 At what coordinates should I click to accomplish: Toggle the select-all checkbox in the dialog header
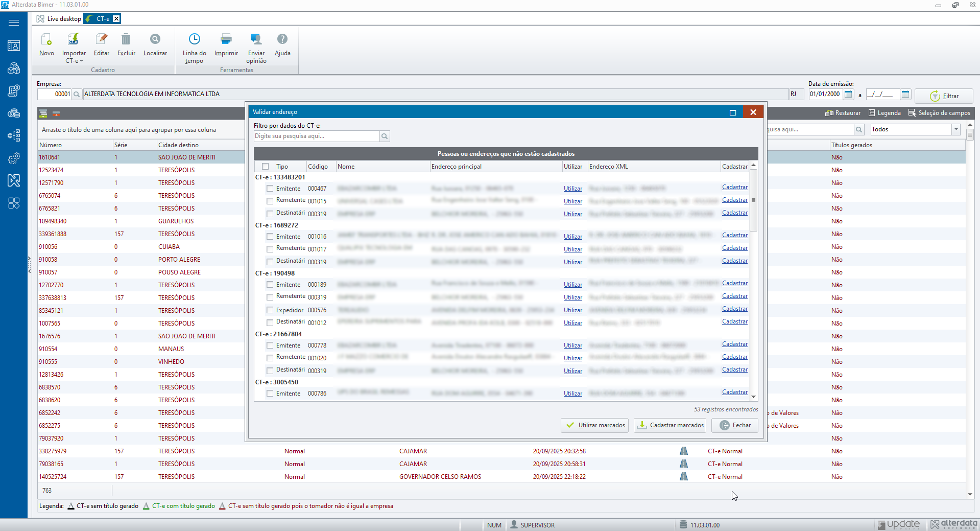coord(265,167)
